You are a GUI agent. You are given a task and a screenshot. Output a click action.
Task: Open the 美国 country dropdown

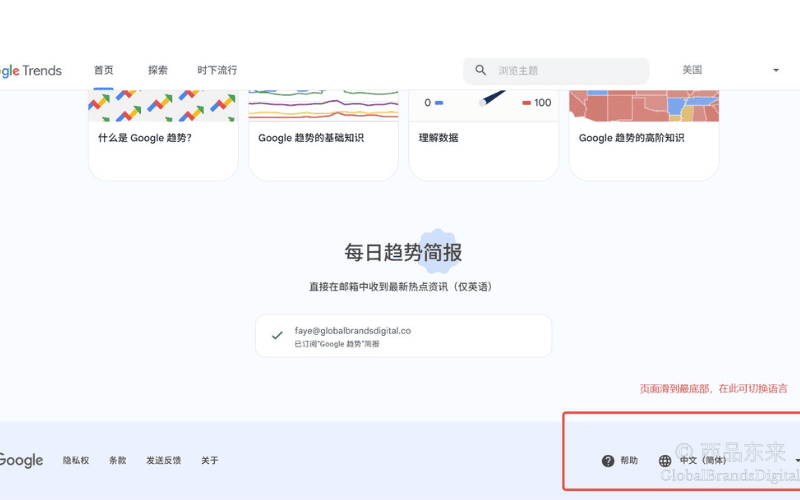click(x=731, y=70)
